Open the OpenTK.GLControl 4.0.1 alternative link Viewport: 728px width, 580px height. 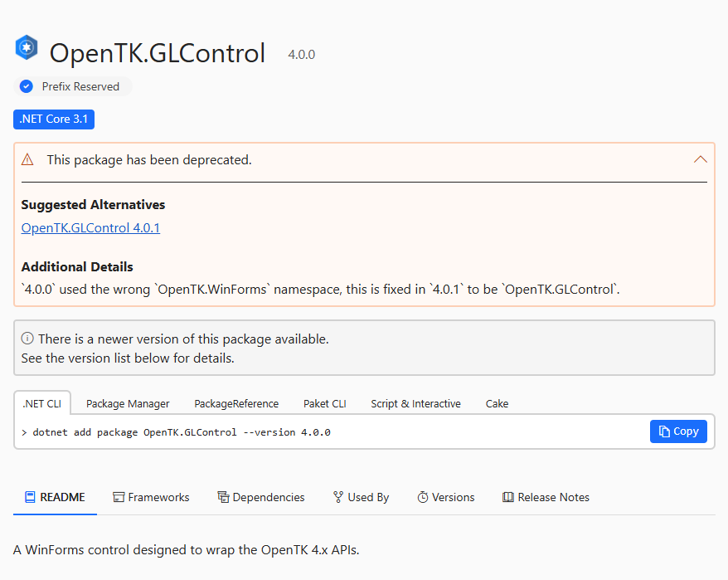coord(90,227)
